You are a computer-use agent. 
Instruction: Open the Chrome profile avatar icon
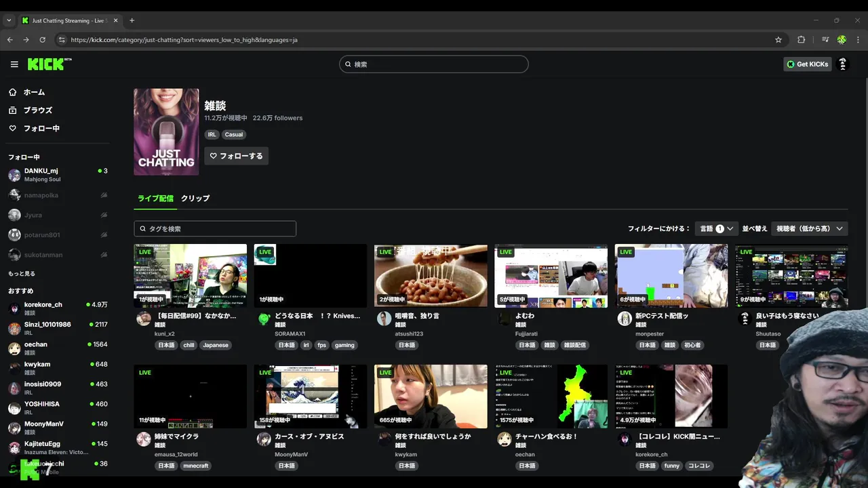pos(842,40)
